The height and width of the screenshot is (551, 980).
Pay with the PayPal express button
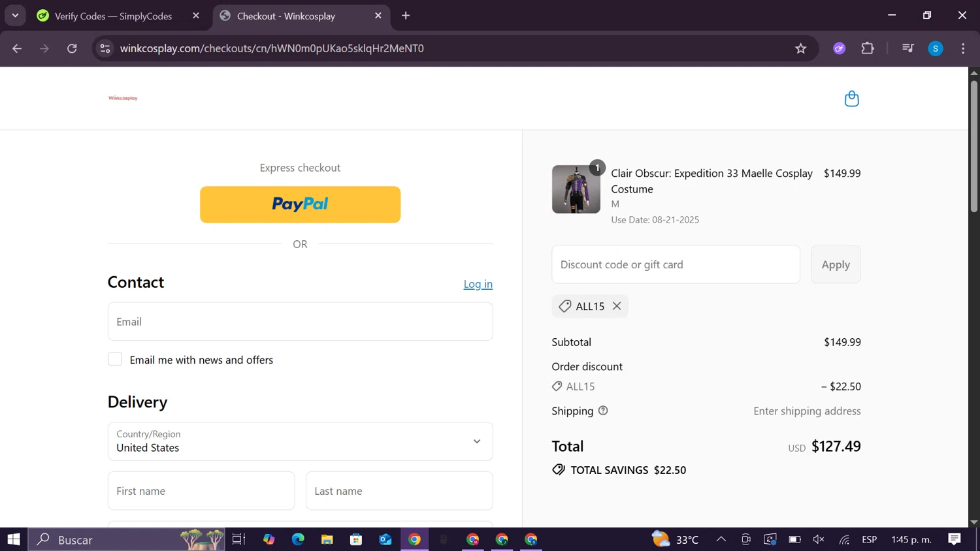pos(300,204)
